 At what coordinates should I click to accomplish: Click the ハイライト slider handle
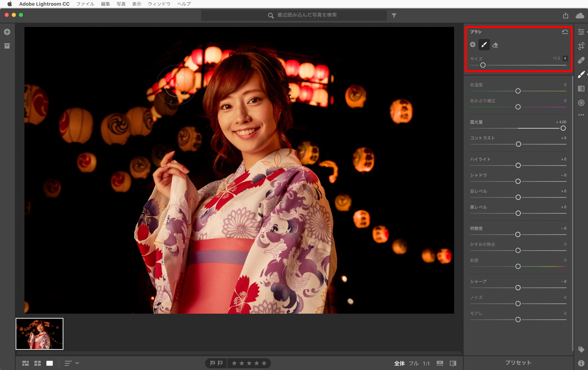[518, 166]
